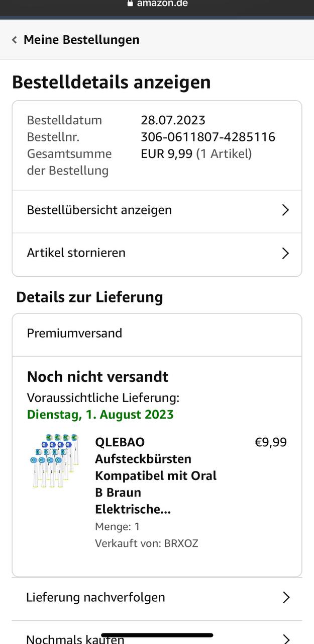Click the item price €9,99
This screenshot has width=314, height=644.
coord(270,442)
